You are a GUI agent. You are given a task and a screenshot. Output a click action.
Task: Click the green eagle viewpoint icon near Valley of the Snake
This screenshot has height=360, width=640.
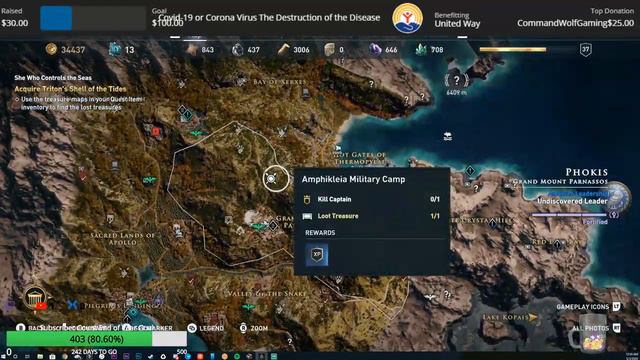[x=248, y=307]
